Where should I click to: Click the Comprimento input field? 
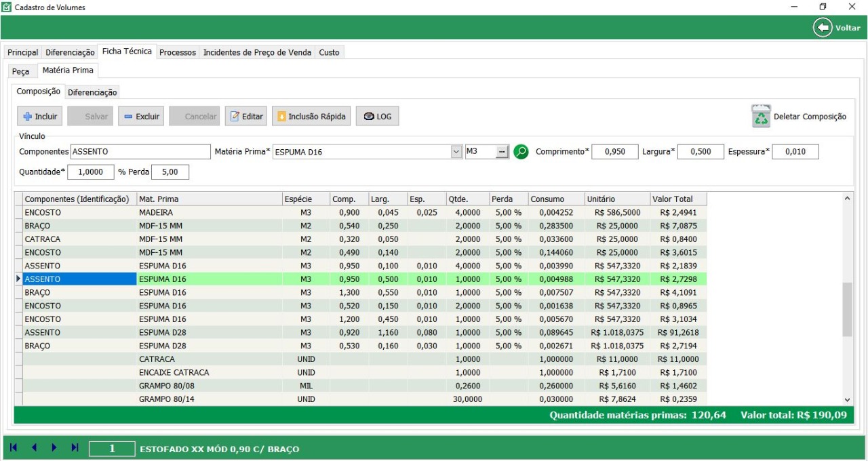(x=614, y=152)
